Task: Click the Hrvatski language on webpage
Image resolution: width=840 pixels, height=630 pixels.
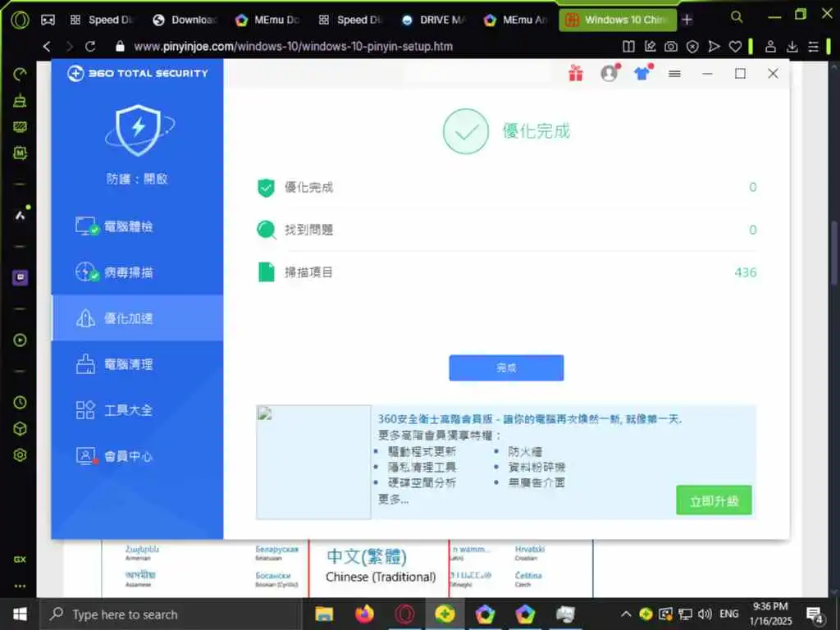Action: 529,549
